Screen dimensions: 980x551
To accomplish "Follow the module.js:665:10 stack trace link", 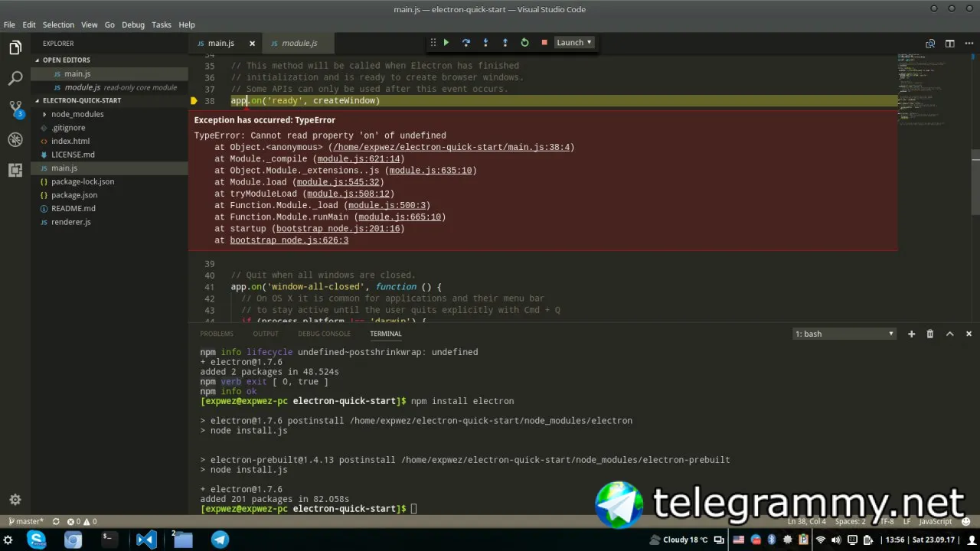I will (400, 217).
